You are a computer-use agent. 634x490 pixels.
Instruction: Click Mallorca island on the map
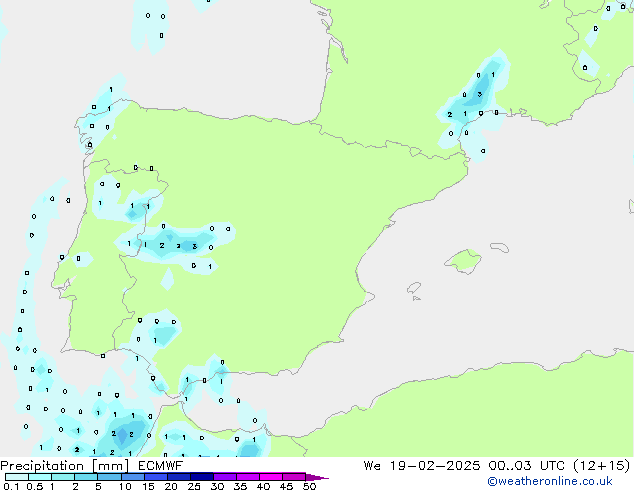pyautogui.click(x=463, y=261)
